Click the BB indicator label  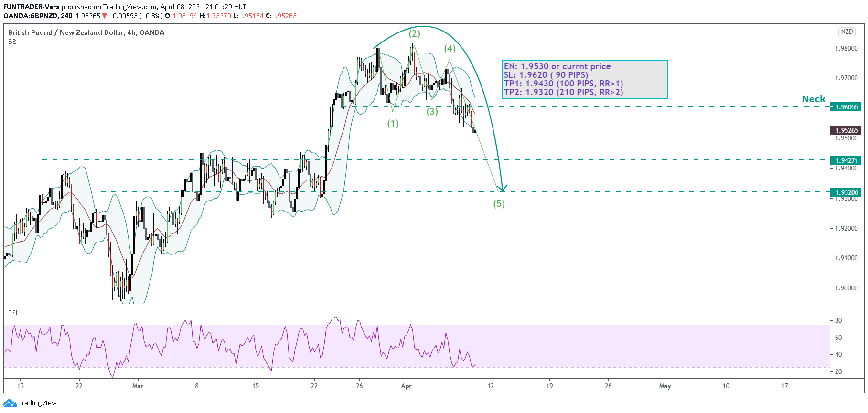(x=12, y=42)
